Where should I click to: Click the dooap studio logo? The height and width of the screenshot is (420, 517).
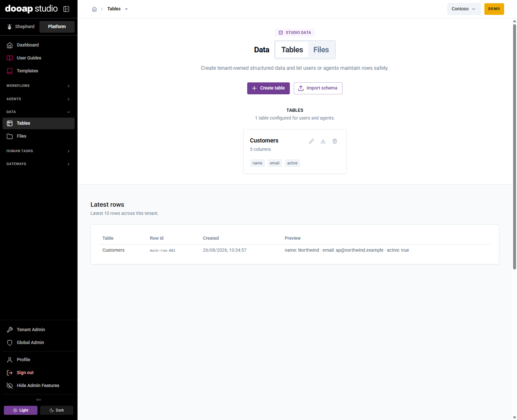[31, 9]
